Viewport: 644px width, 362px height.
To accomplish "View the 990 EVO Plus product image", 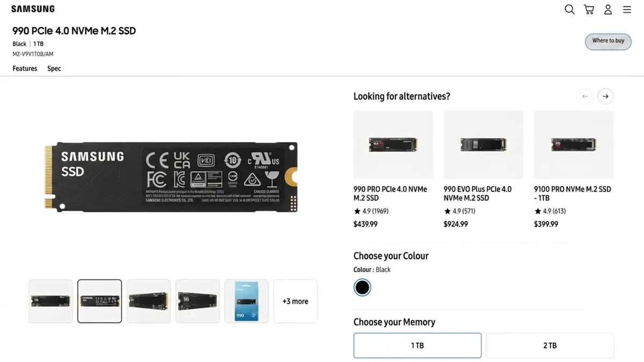I will [x=484, y=145].
